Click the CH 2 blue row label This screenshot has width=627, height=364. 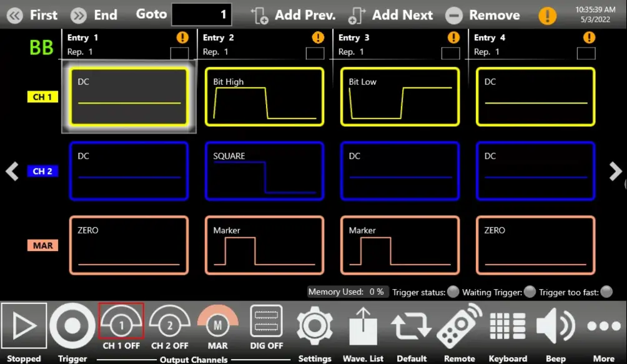coord(42,171)
